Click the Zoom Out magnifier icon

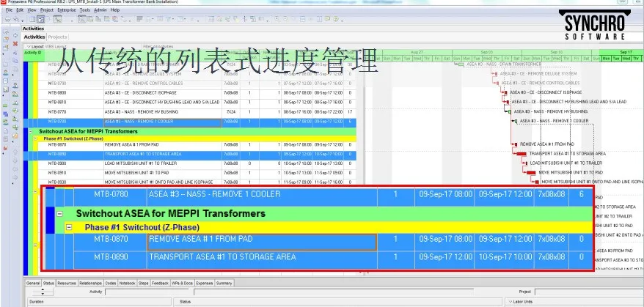(285, 19)
